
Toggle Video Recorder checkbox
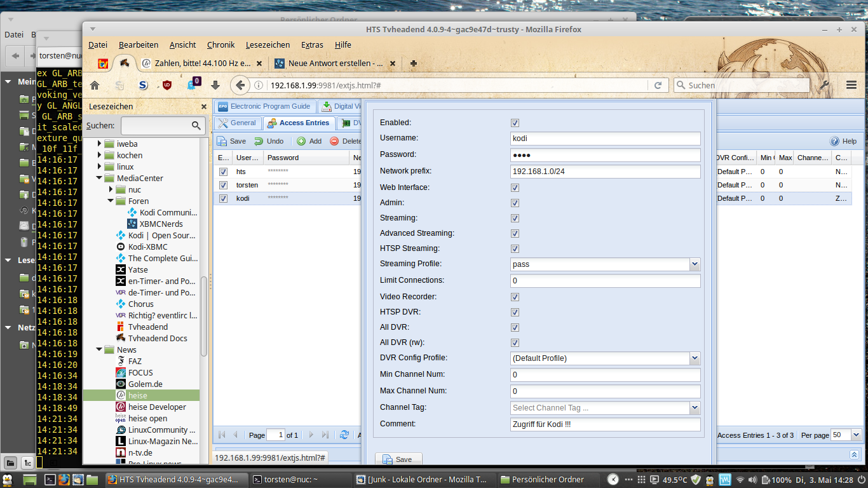coord(515,297)
